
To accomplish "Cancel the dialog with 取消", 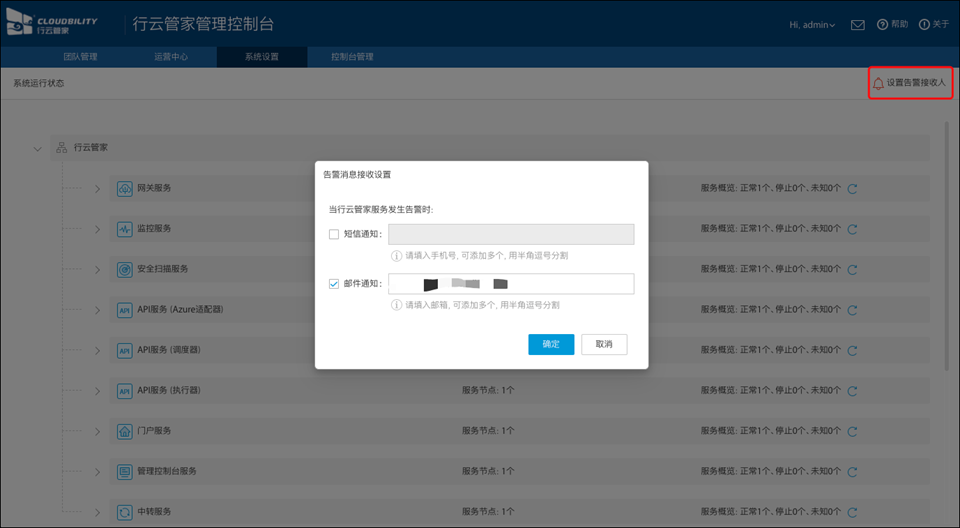I will 604,344.
